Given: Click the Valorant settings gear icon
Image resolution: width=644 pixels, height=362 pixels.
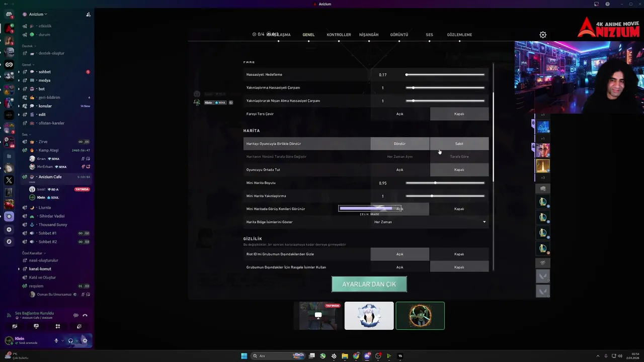Looking at the screenshot, I should pos(543,35).
